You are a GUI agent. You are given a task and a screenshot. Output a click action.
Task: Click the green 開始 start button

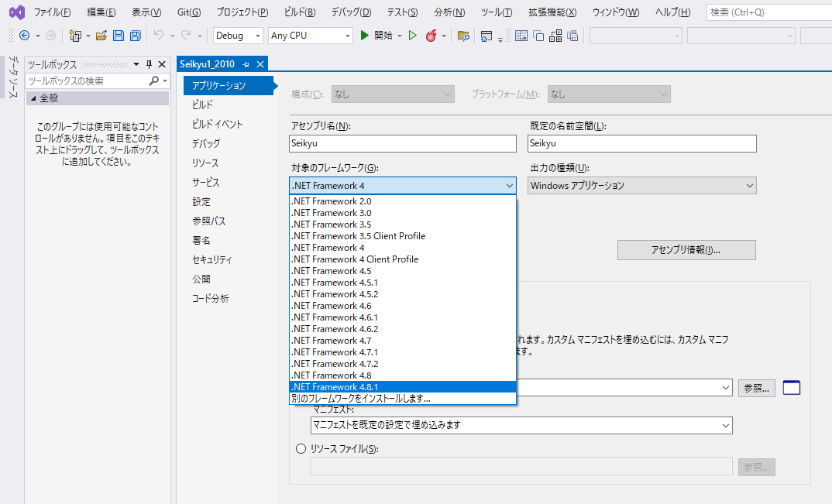click(376, 36)
